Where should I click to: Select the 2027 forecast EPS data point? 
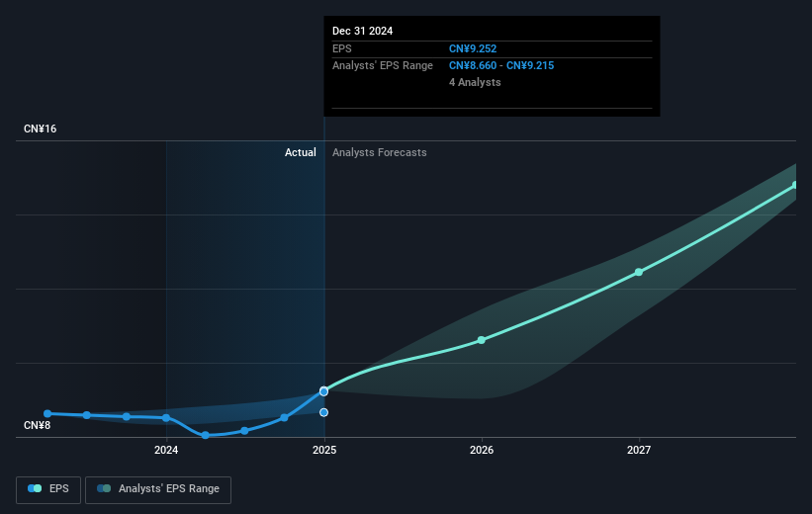tap(639, 272)
